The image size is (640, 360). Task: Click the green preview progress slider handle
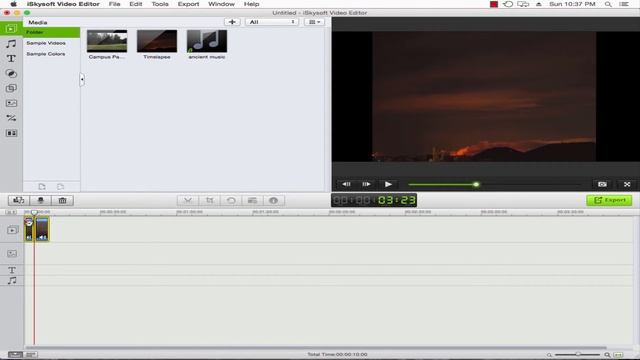(x=476, y=184)
